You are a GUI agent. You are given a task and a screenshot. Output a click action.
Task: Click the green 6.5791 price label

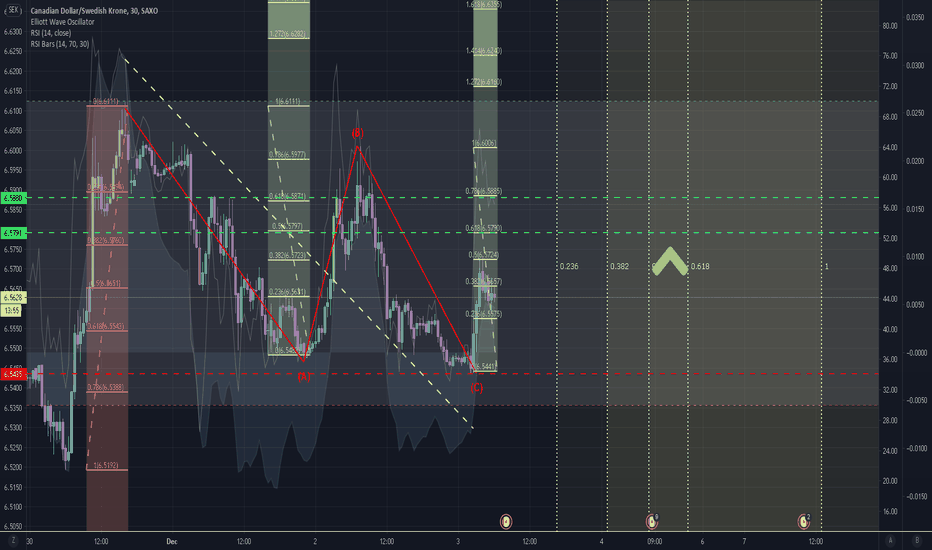coord(13,233)
